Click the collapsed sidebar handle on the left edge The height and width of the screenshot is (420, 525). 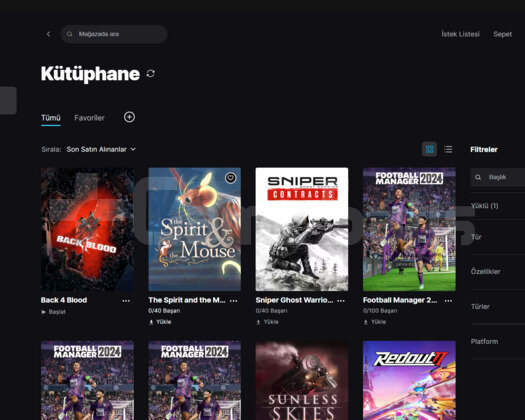tap(8, 100)
